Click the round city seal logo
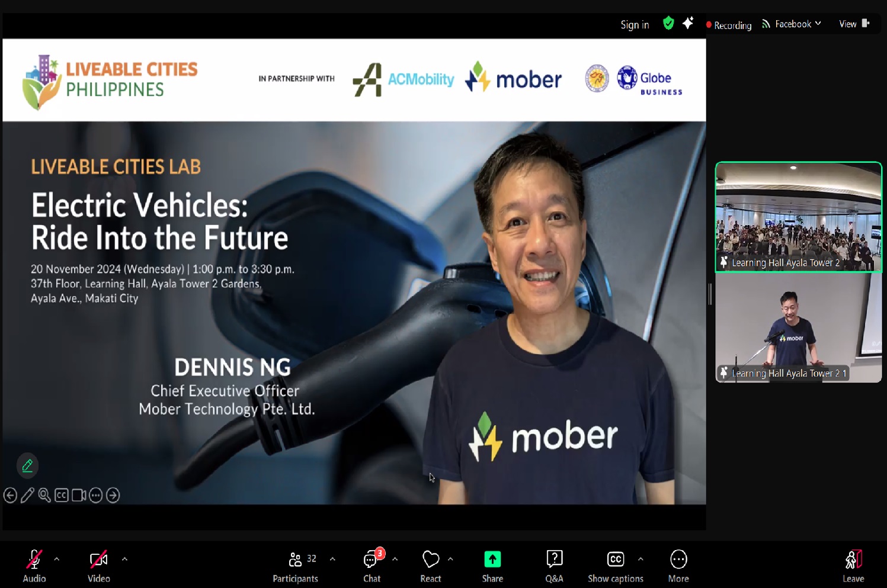Screen dimensions: 887x588 point(597,79)
